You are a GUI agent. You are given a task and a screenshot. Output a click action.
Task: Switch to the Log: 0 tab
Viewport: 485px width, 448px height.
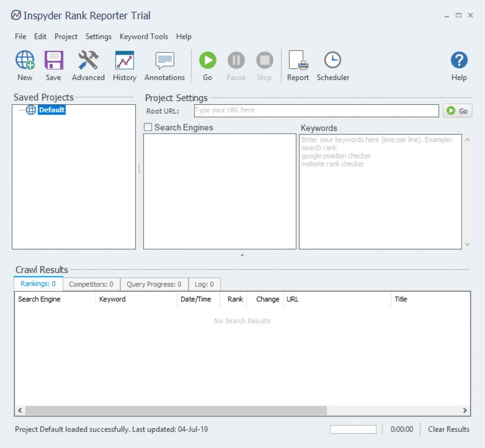[204, 284]
